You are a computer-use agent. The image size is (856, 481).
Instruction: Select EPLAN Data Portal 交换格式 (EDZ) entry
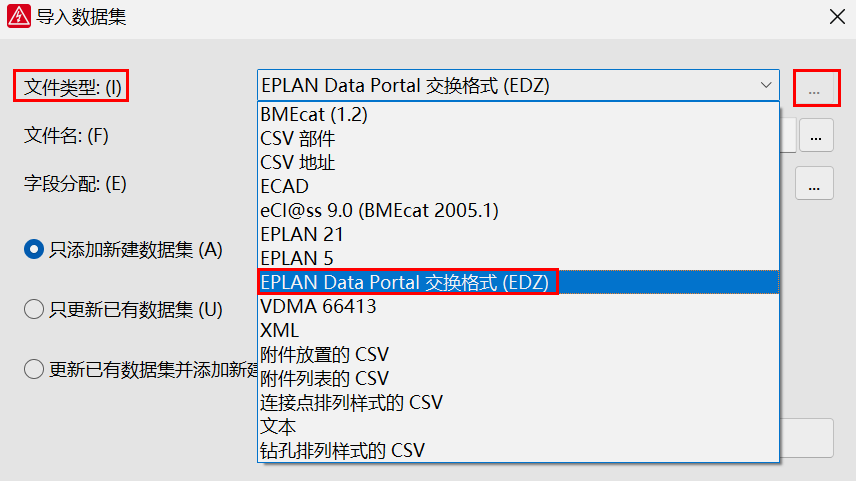(405, 283)
